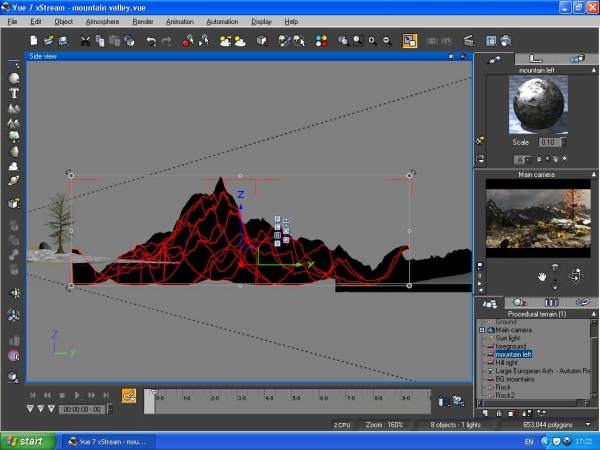Screen dimensions: 600x450
Task: Collapse the Procedural terrain browser panel
Action: pyautogui.click(x=593, y=314)
